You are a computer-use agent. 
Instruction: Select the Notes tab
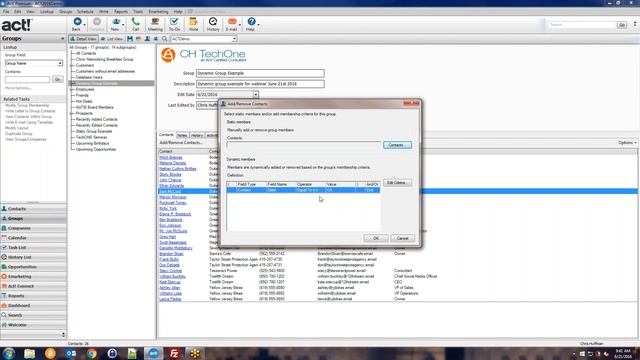coord(182,135)
